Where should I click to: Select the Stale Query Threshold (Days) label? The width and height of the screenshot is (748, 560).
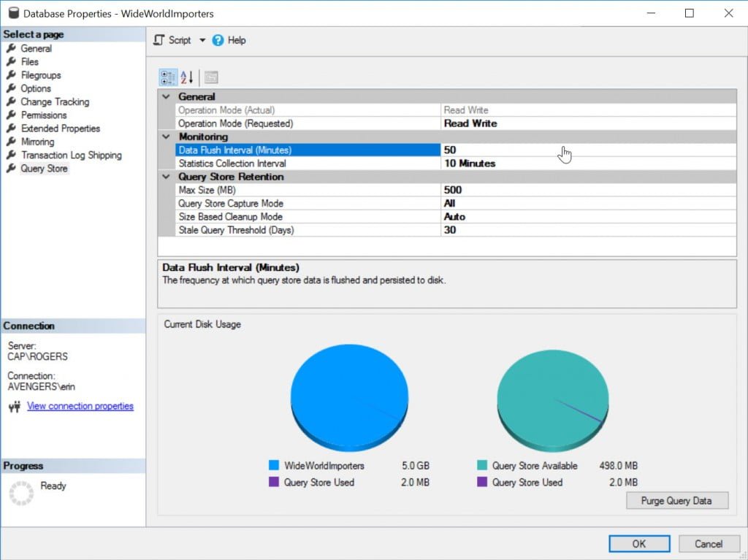[x=236, y=230]
